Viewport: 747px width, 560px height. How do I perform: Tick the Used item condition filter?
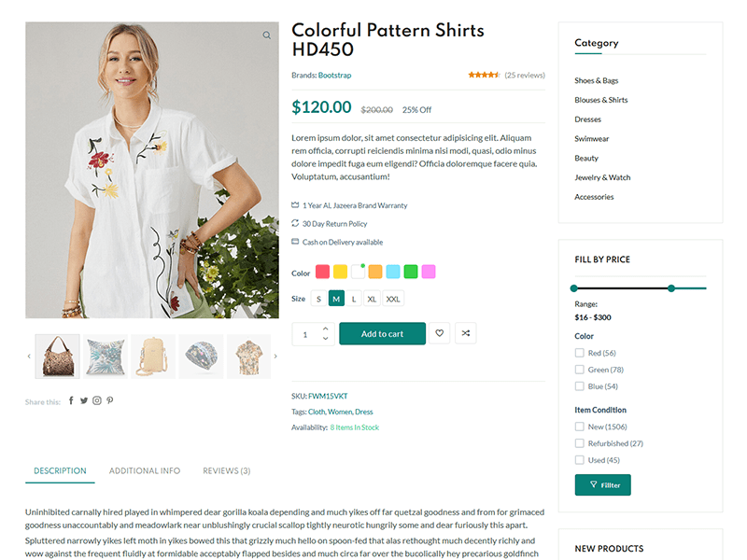tap(580, 460)
